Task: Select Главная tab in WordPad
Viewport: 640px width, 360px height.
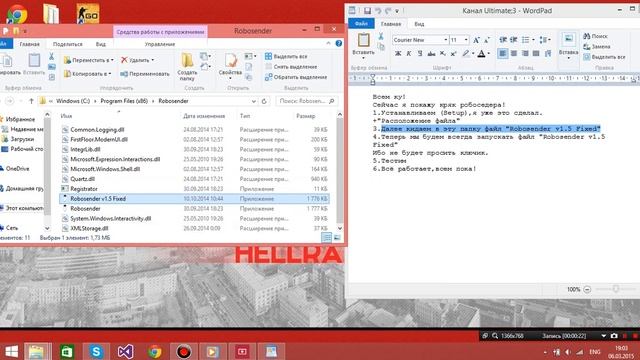Action: pyautogui.click(x=391, y=24)
